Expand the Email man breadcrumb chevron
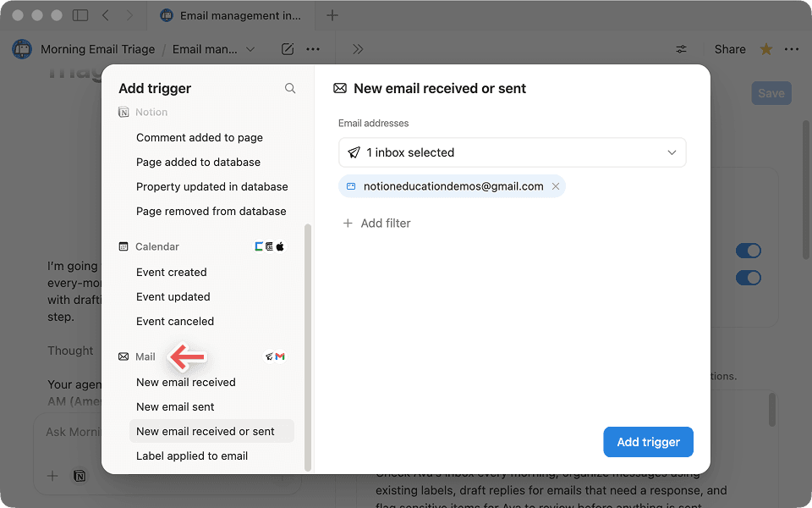 point(250,48)
